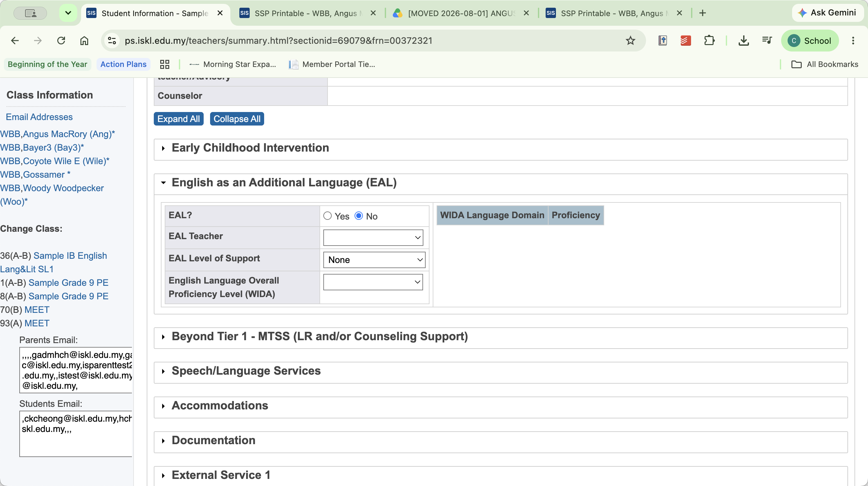Select student WBB,Woody Woodpecker (Woo)

click(52, 195)
